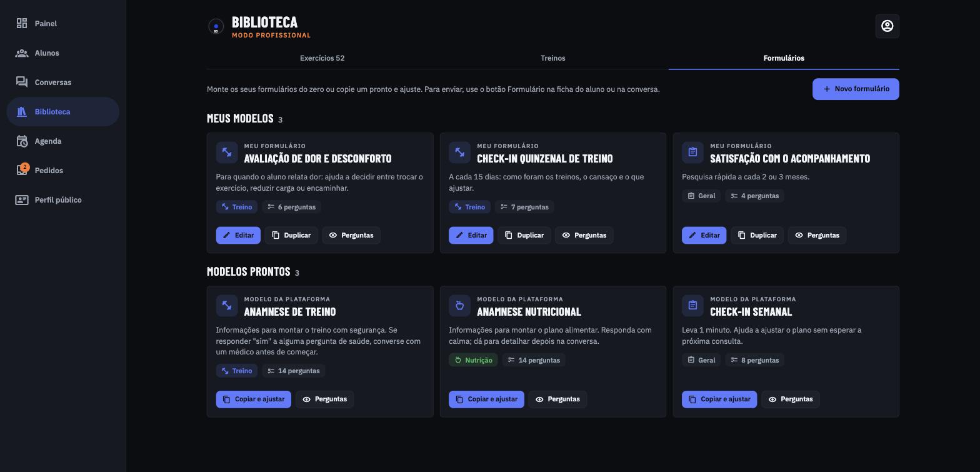Click Geral tag on Check-in Semanal card
980x472 pixels.
pos(701,360)
